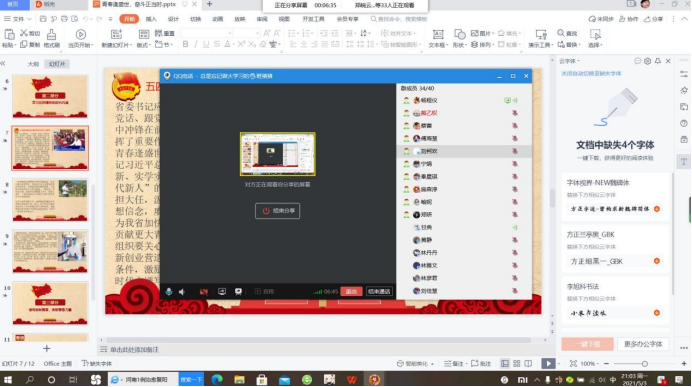Click the Shapes icon in the ribbon
The image size is (692, 387).
pyautogui.click(x=459, y=34)
